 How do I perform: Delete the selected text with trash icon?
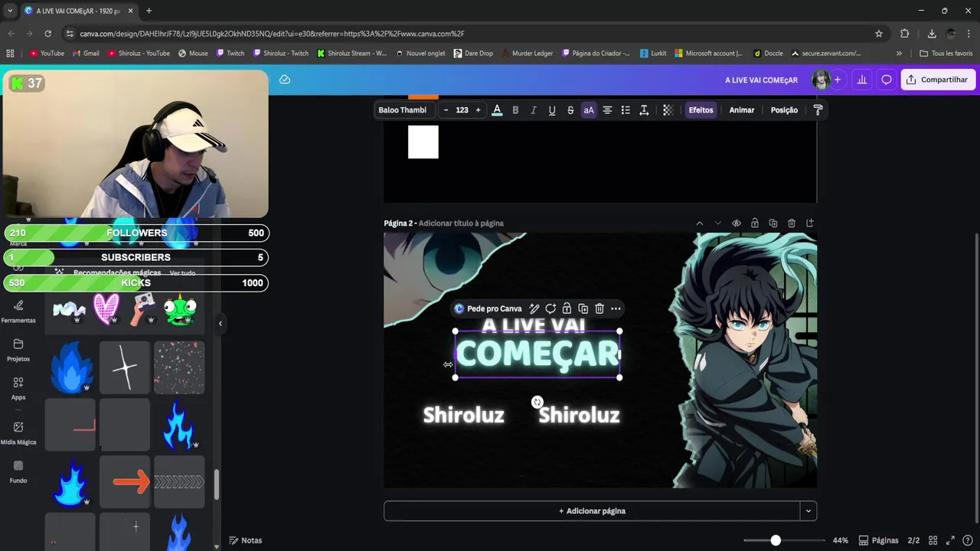pos(599,309)
